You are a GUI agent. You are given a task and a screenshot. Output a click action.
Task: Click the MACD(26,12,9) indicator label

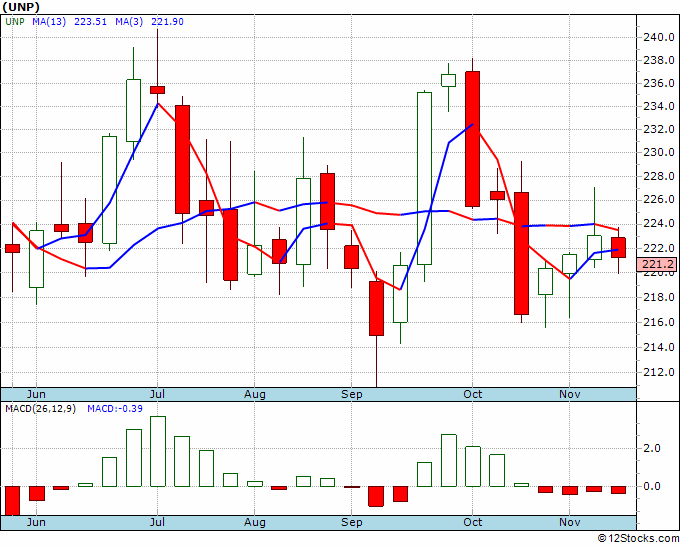[x=40, y=409]
